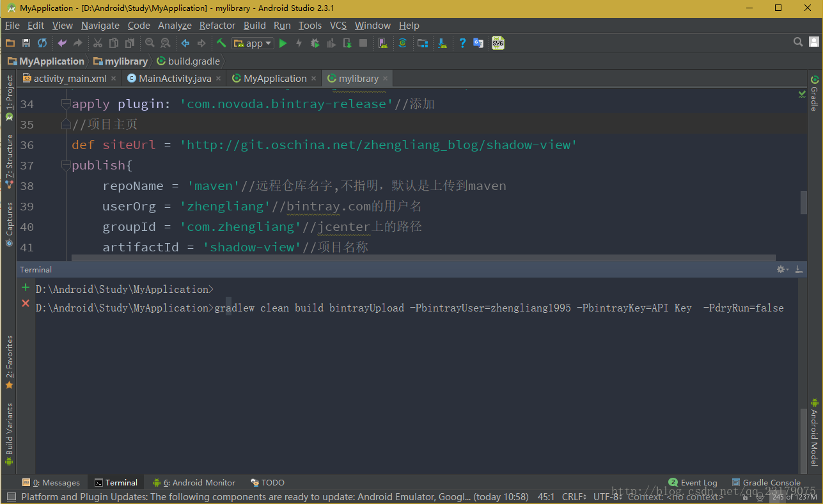Image resolution: width=823 pixels, height=504 pixels.
Task: Click the Paste clipboard icon
Action: click(130, 43)
